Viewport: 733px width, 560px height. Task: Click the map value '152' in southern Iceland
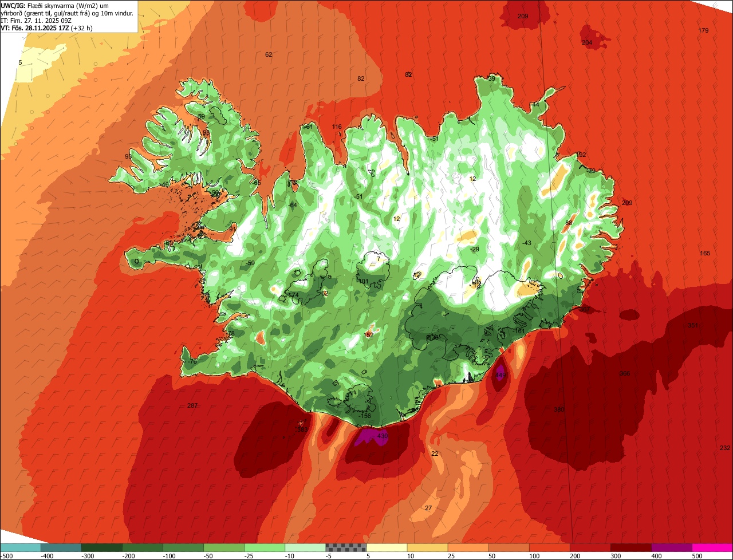pos(369,335)
